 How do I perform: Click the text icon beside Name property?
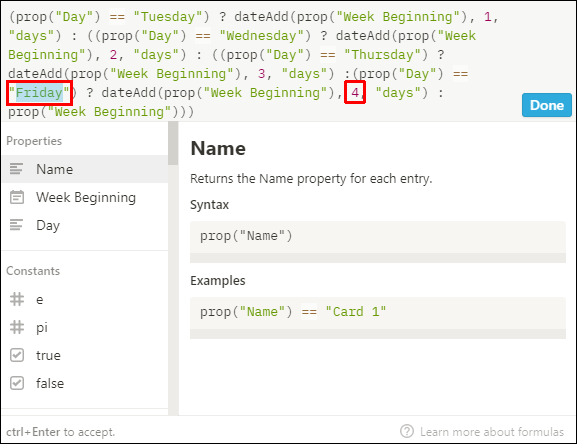(x=16, y=169)
